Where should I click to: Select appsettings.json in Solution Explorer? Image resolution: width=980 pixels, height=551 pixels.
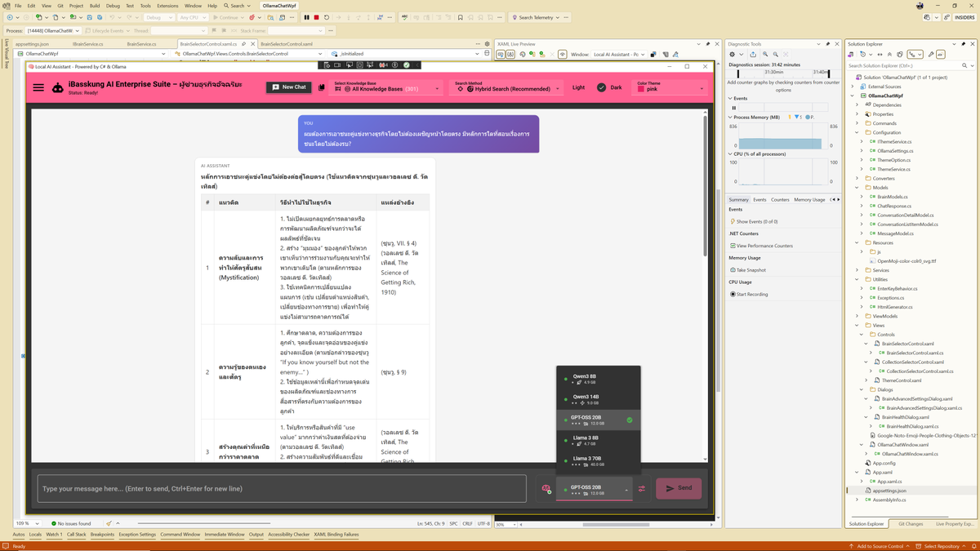pyautogui.click(x=889, y=491)
